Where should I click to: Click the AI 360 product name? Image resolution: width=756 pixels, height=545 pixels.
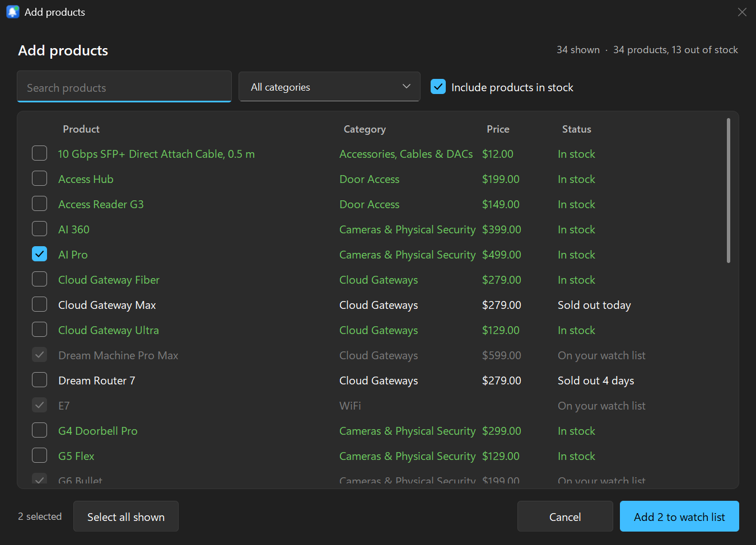coord(74,229)
